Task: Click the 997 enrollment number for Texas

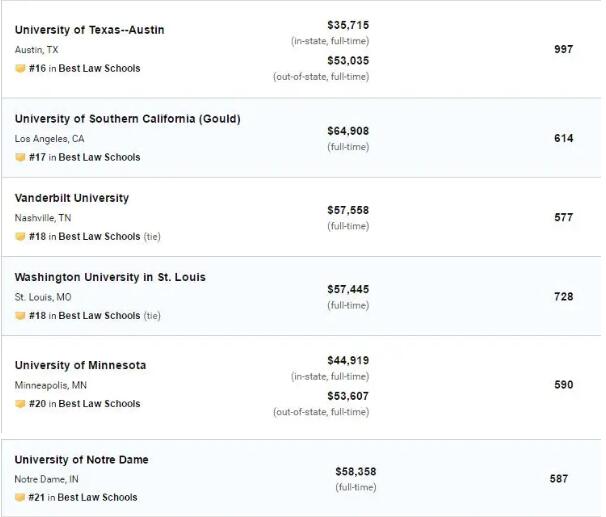Action: click(563, 49)
